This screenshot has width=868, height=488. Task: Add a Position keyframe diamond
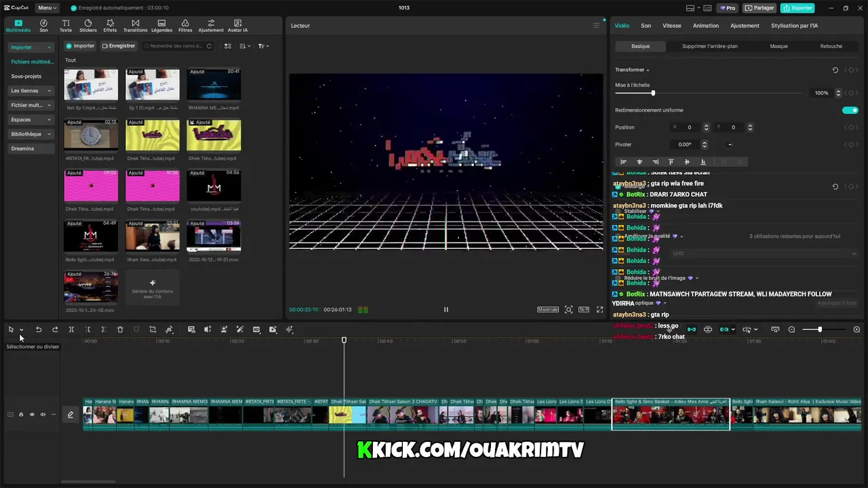point(851,127)
